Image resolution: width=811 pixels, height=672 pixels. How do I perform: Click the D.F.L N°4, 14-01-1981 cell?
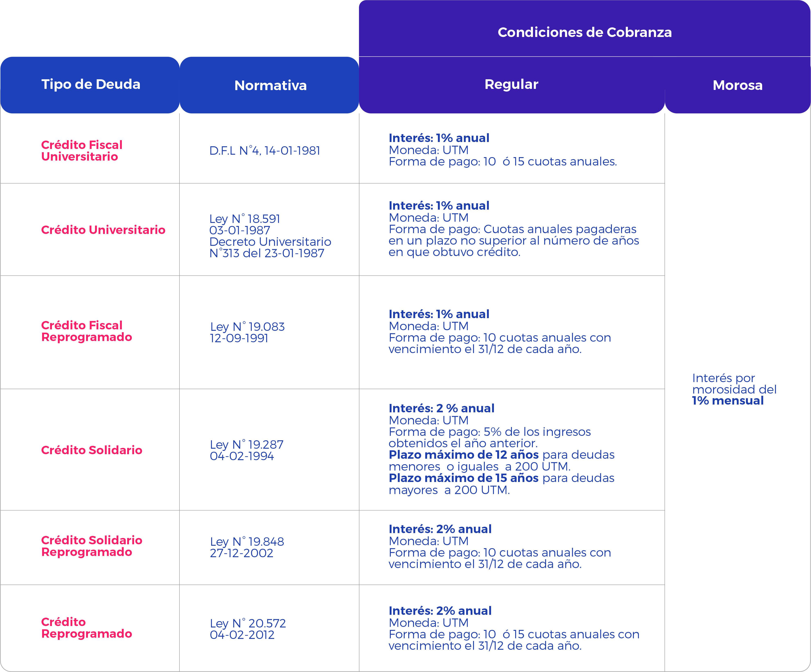click(x=265, y=151)
